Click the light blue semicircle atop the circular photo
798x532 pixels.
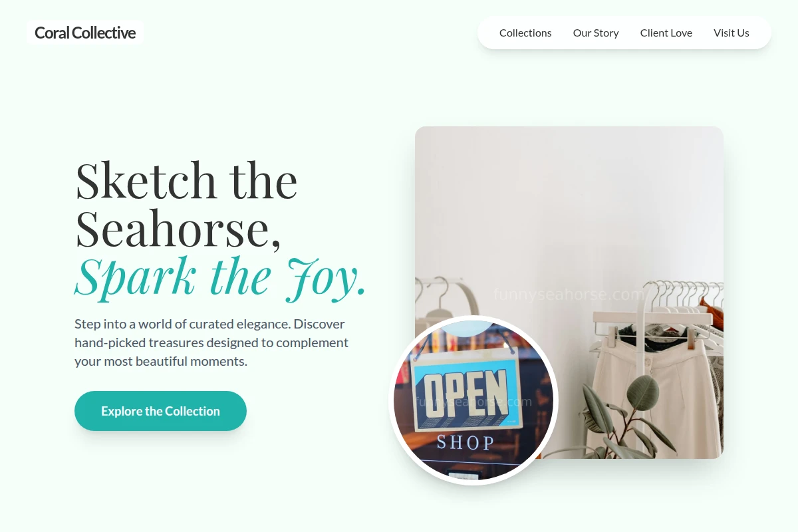coord(467,327)
